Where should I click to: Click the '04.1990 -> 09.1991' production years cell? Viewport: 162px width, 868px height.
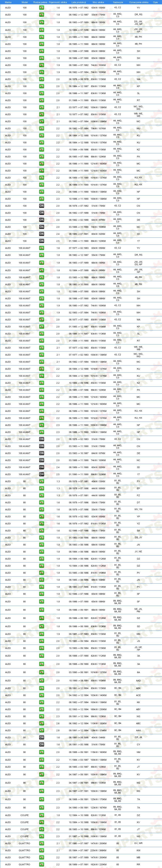click(x=79, y=808)
